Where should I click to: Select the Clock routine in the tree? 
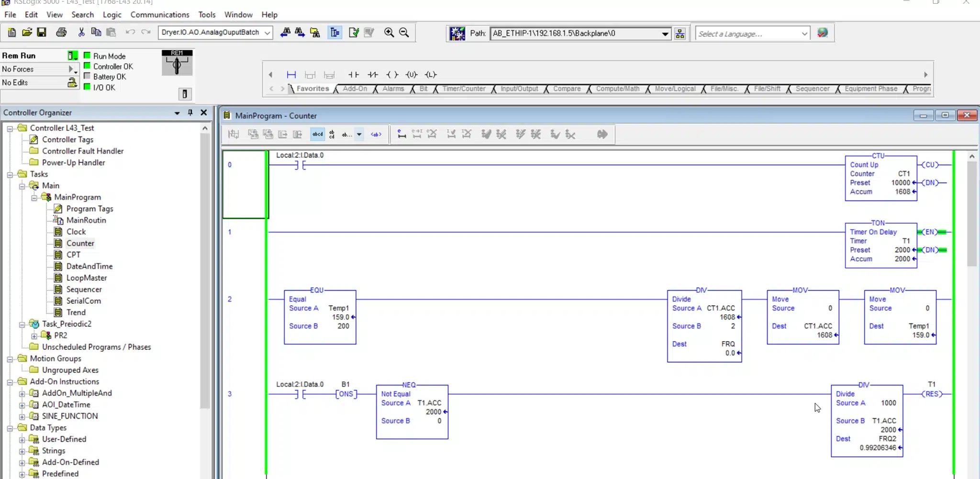pos(76,232)
